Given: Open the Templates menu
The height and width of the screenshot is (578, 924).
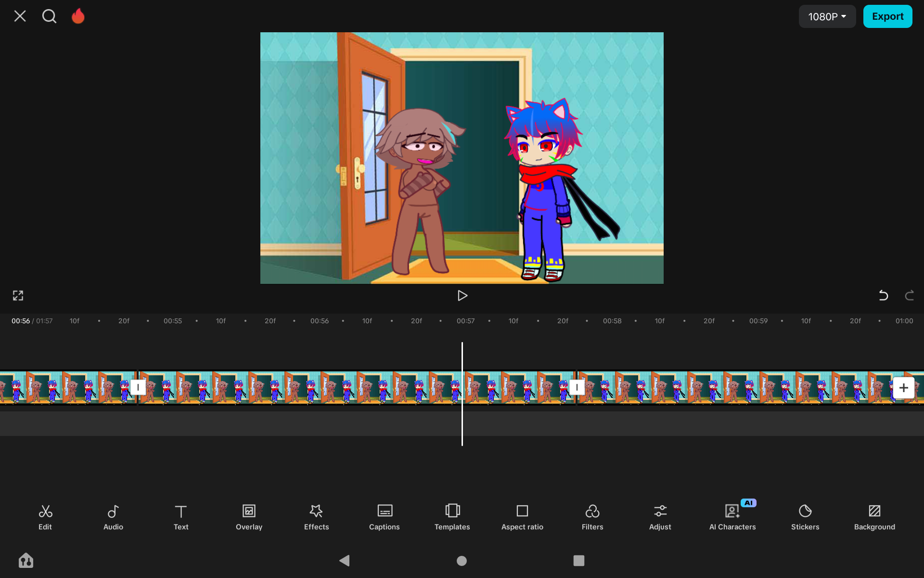Looking at the screenshot, I should tap(452, 517).
